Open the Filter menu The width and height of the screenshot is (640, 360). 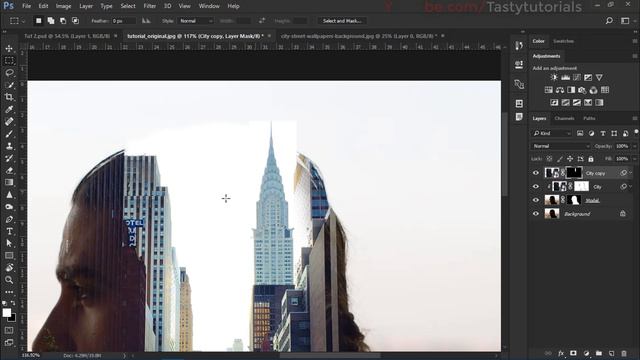149,6
